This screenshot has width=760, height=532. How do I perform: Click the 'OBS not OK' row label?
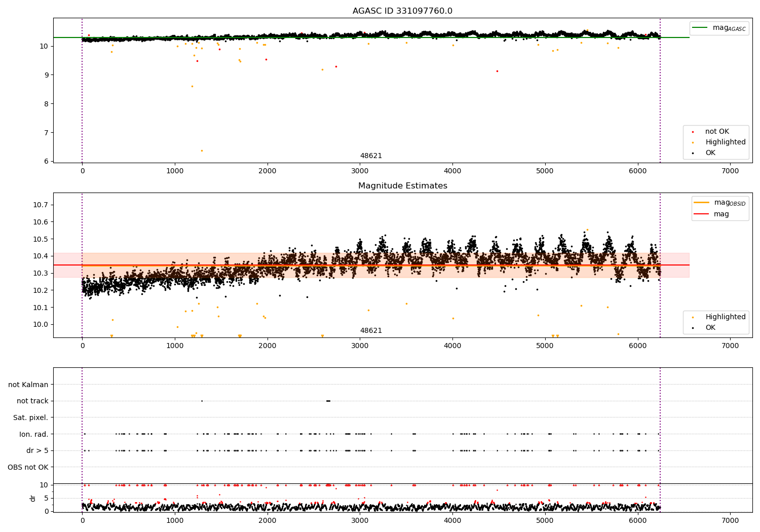(28, 467)
